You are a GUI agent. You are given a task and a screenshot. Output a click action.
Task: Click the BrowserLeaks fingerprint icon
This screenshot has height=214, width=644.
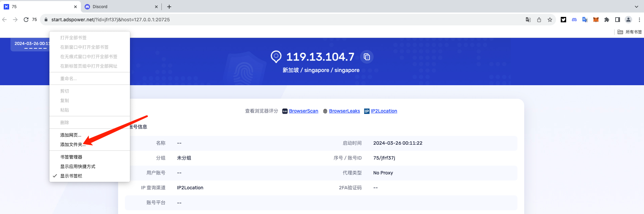tap(325, 111)
